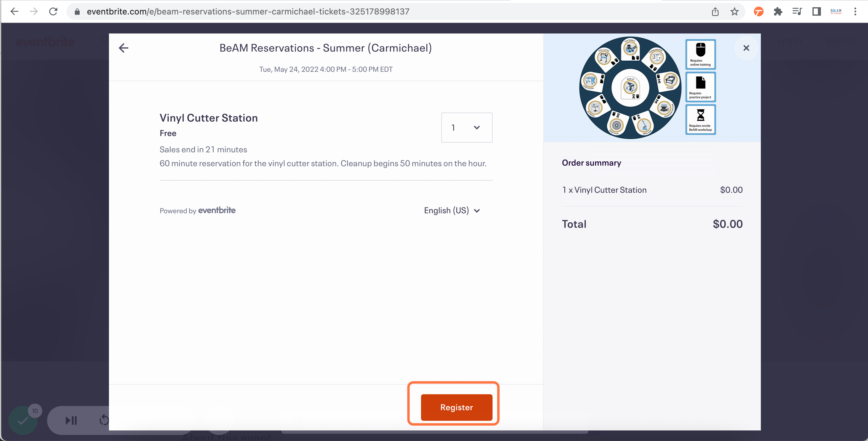Open the BeAM profile avatar

[836, 12]
